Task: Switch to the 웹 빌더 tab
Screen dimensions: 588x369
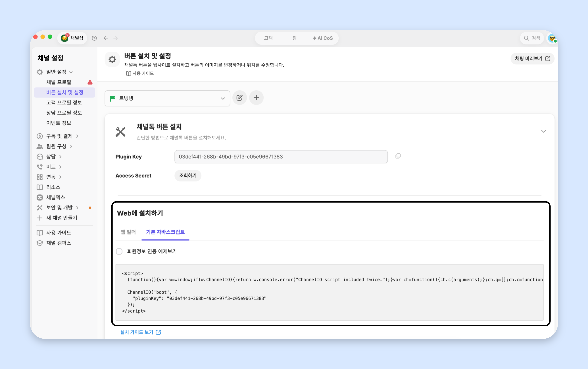Action: pyautogui.click(x=128, y=232)
